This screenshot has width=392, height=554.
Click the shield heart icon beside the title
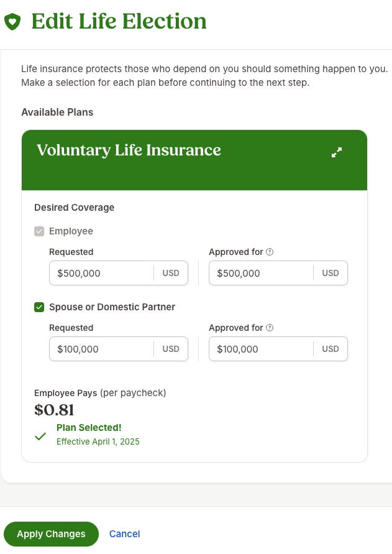coord(12,22)
